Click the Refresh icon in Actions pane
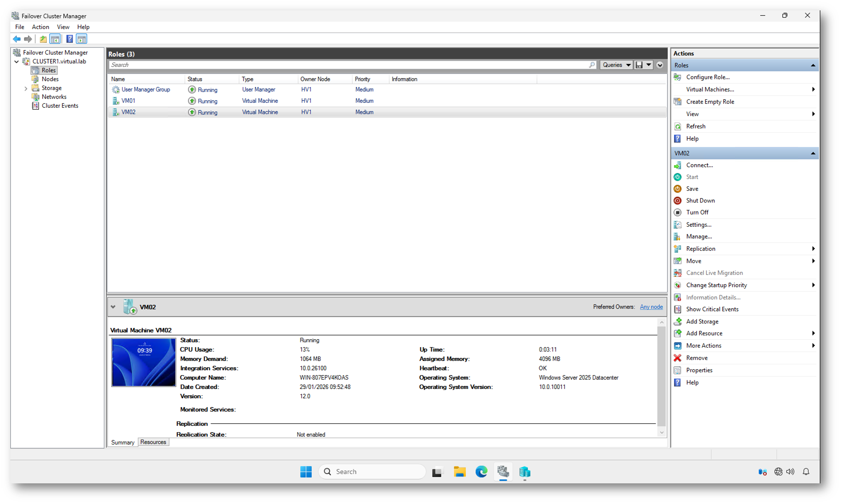 678,126
